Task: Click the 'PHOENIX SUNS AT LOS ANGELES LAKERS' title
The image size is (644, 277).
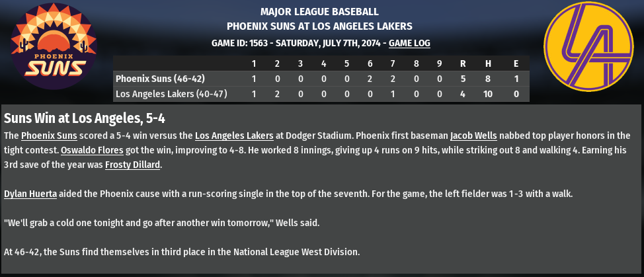Action: coord(319,26)
